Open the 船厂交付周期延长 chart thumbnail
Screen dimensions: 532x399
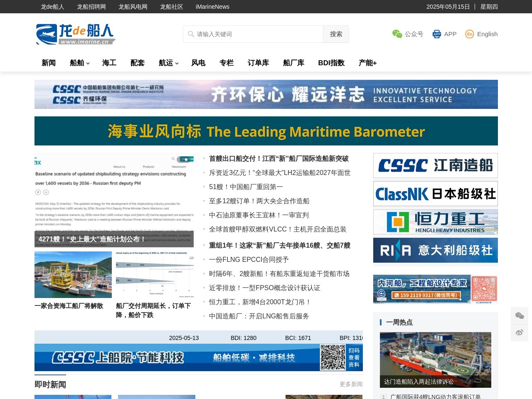(155, 275)
